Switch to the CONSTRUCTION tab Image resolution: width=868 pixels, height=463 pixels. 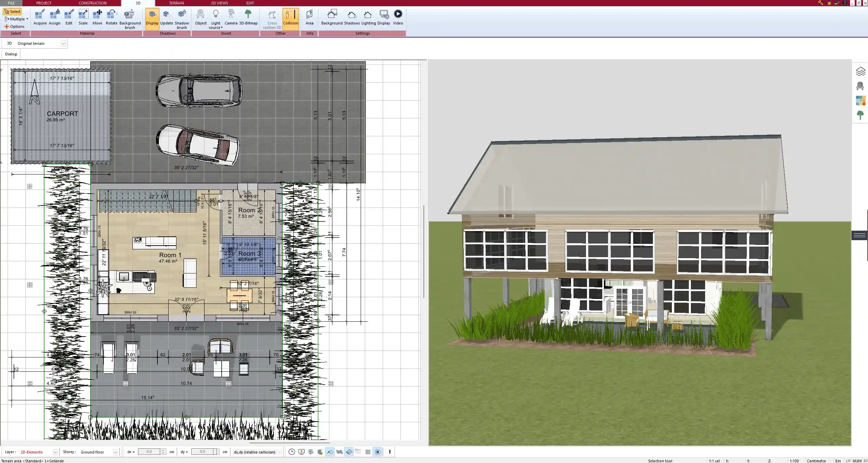point(93,3)
